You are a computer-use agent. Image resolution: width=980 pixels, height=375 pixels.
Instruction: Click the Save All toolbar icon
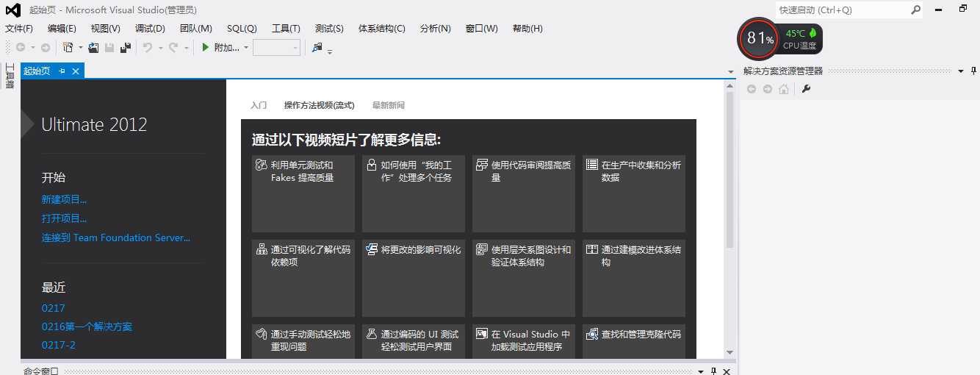pyautogui.click(x=126, y=48)
